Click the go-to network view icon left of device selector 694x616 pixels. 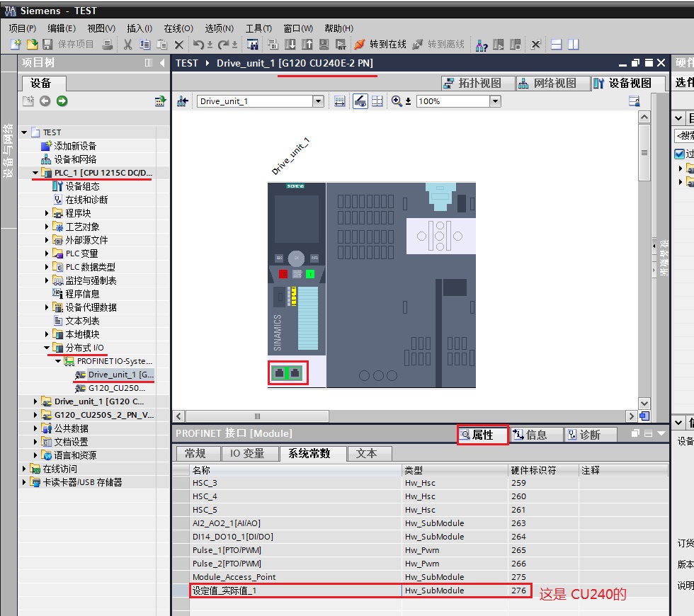[183, 101]
